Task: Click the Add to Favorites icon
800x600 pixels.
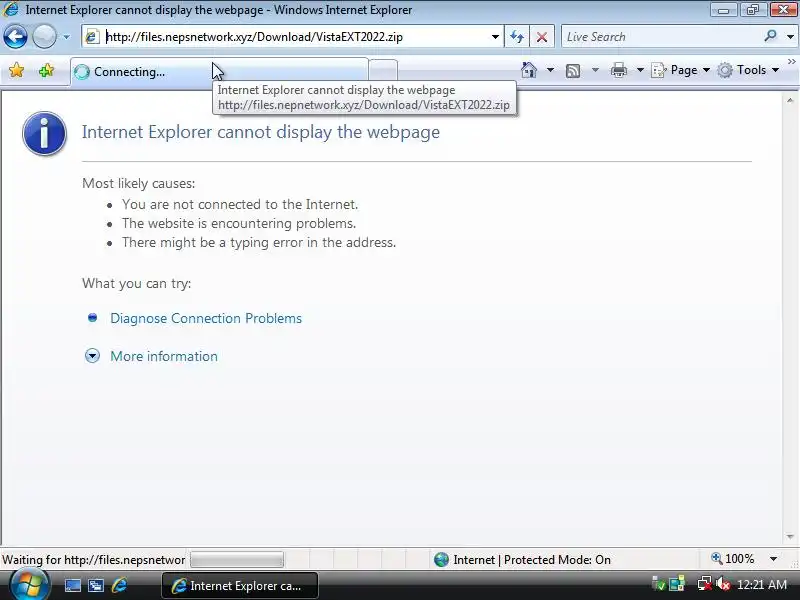Action: click(x=46, y=70)
